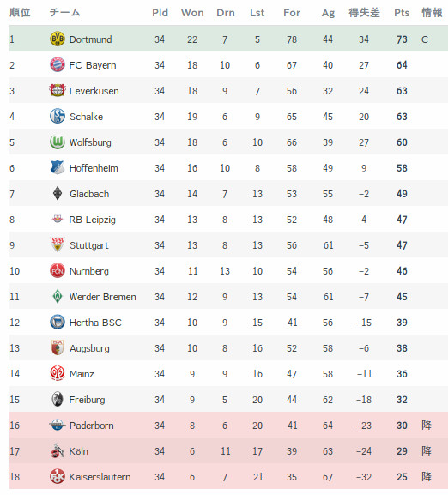Click the Wolfsburg green W logo
This screenshot has height=495, width=448.
58,142
